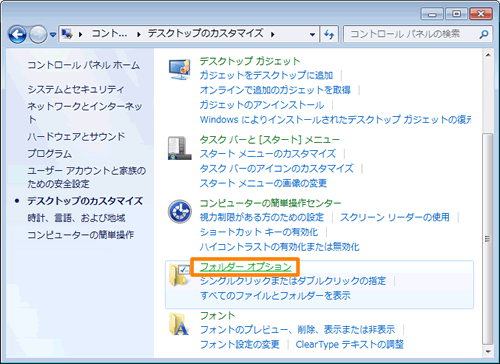Go back with the blue Back arrow
500x364 pixels.
pos(17,34)
